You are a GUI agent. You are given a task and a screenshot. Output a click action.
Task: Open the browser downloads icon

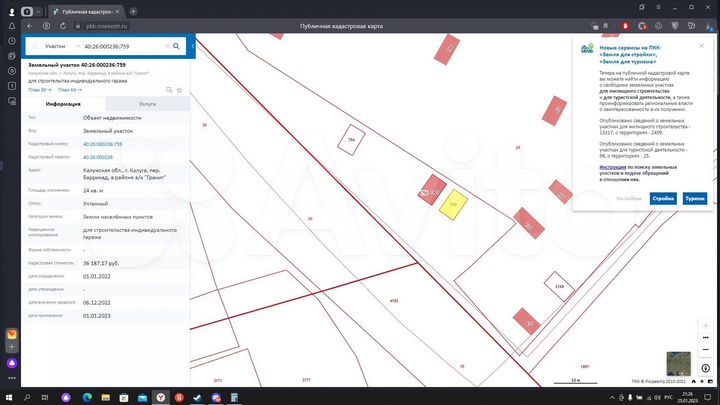pyautogui.click(x=708, y=27)
